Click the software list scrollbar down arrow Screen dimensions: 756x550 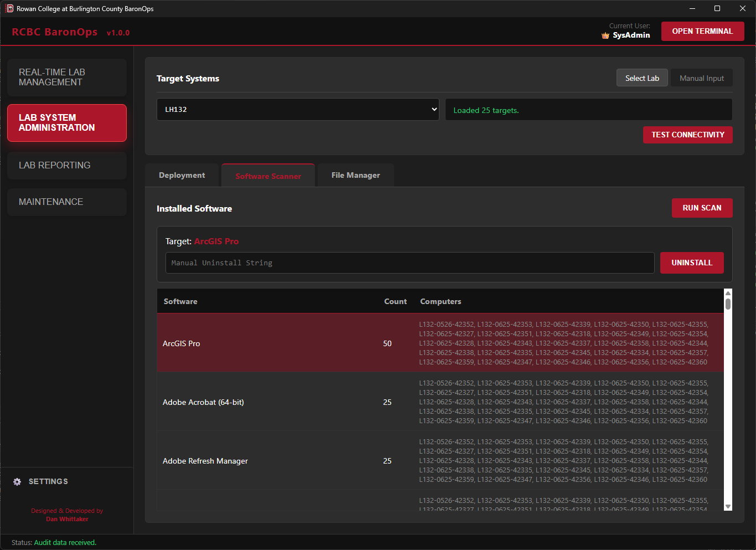point(728,507)
